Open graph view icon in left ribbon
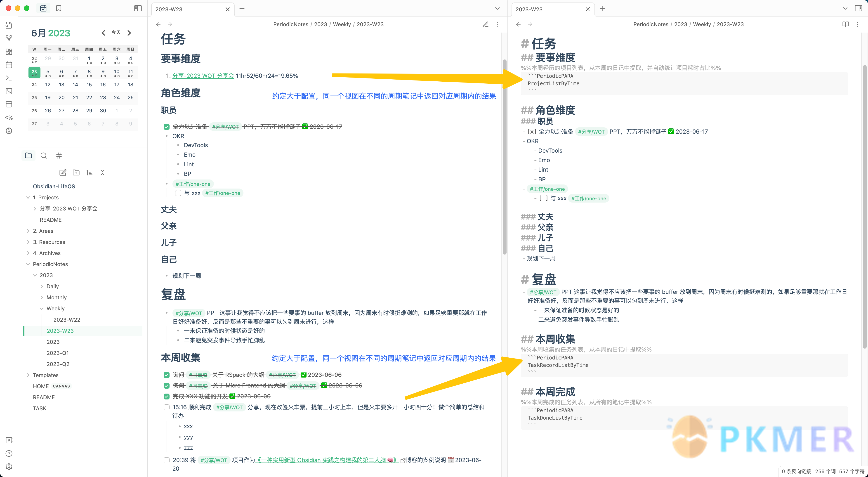This screenshot has height=477, width=868. pyautogui.click(x=9, y=38)
